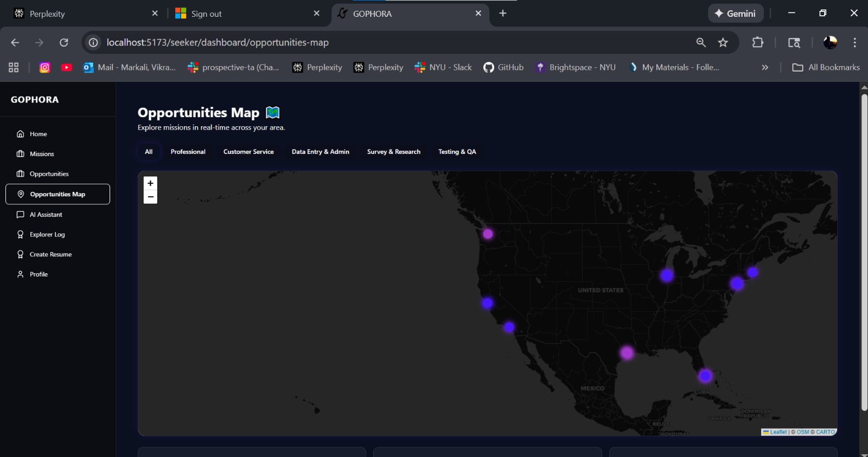Image resolution: width=868 pixels, height=457 pixels.
Task: Bookmark this page with star icon
Action: (x=723, y=42)
